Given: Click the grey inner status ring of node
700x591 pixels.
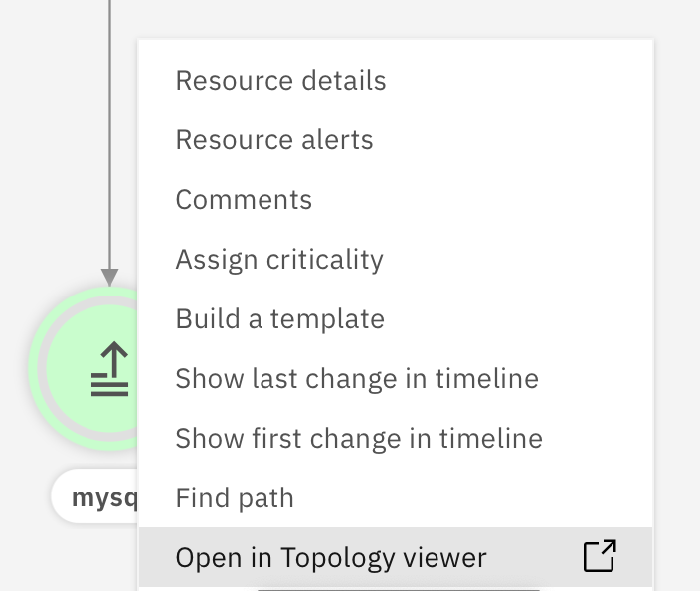Looking at the screenshot, I should click(42, 368).
